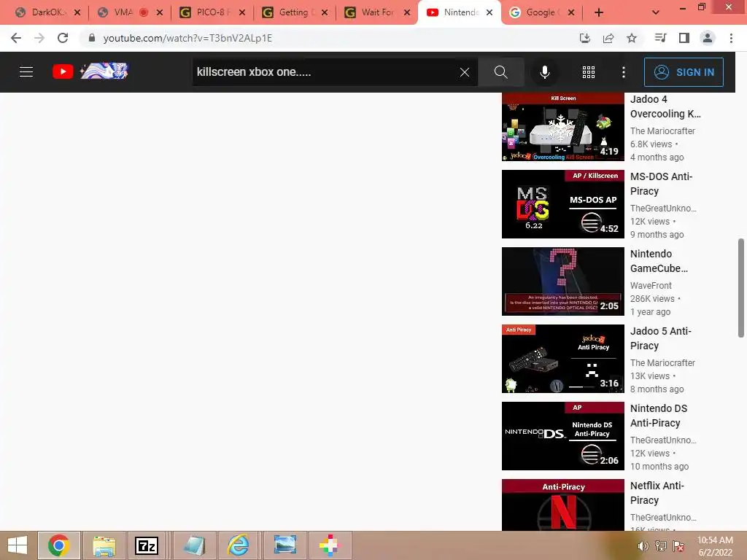Click the address bar URL
The height and width of the screenshot is (560, 747).
pos(187,38)
